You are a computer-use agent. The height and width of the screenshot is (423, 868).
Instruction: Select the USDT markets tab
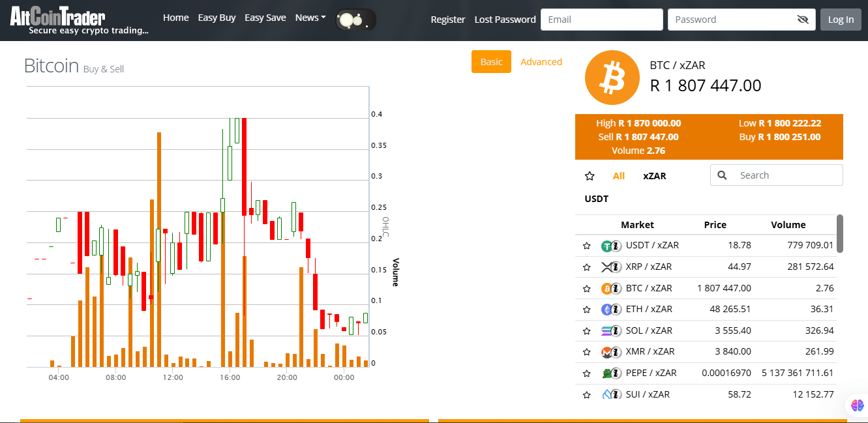597,199
